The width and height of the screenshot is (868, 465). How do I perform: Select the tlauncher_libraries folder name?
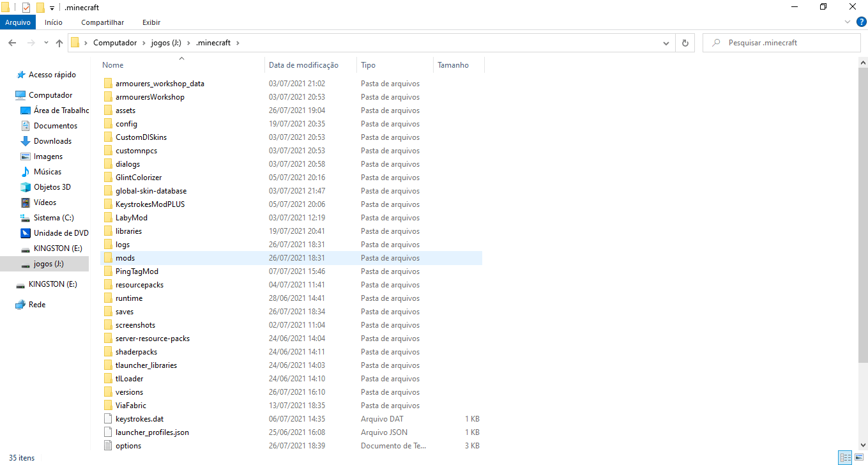[x=146, y=365]
